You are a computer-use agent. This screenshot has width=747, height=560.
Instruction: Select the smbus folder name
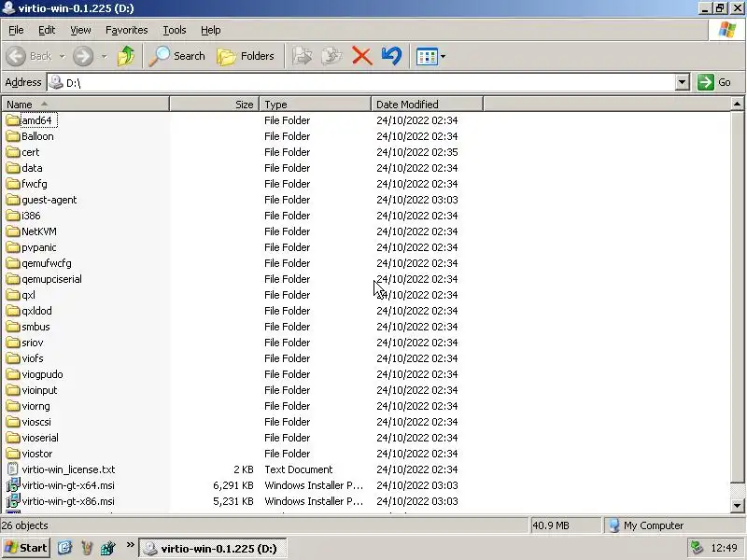pyautogui.click(x=35, y=327)
